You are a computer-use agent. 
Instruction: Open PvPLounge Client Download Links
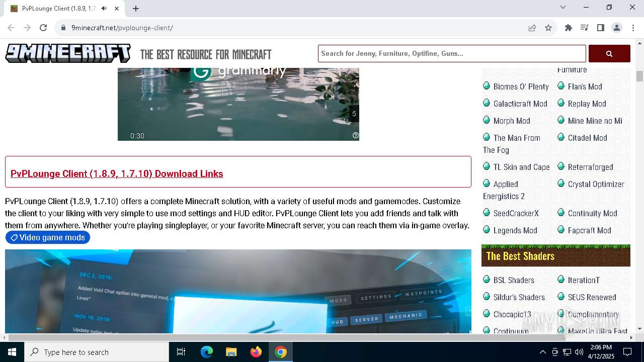coord(117,173)
